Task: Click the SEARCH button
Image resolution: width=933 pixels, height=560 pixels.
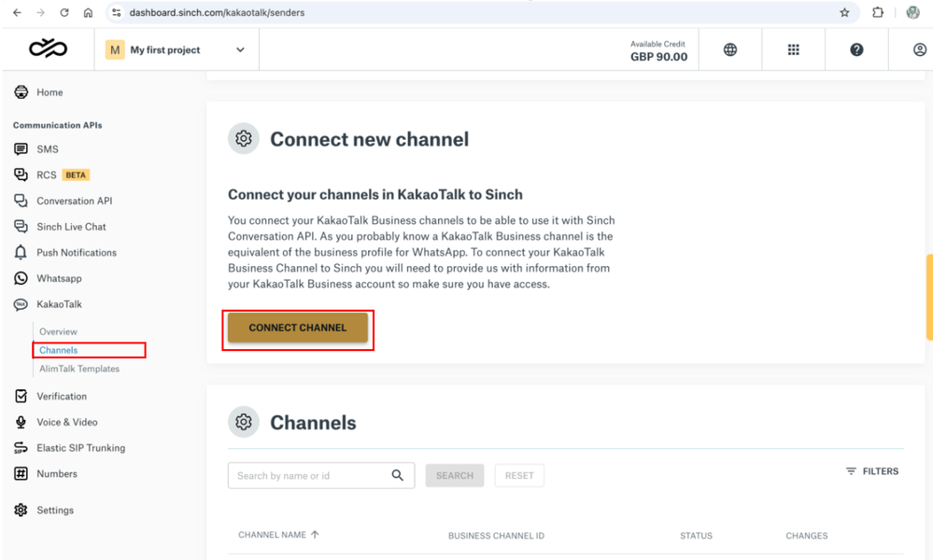Action: (x=455, y=476)
